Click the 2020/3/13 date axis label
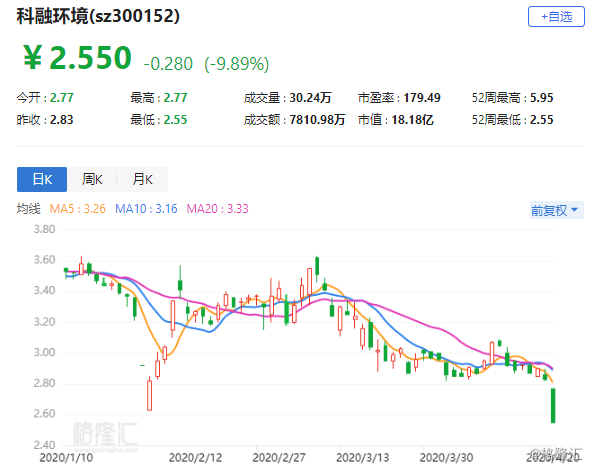This screenshot has width=590, height=468. tap(362, 458)
